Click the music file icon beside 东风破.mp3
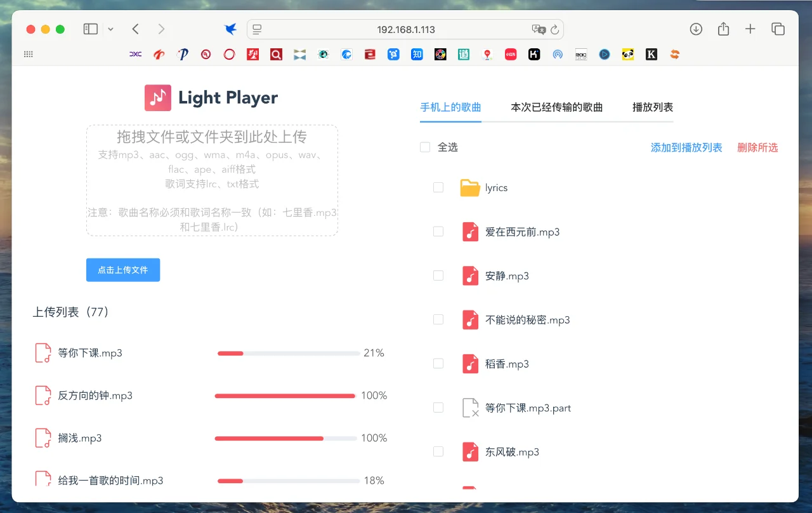Image resolution: width=812 pixels, height=513 pixels. (x=469, y=451)
